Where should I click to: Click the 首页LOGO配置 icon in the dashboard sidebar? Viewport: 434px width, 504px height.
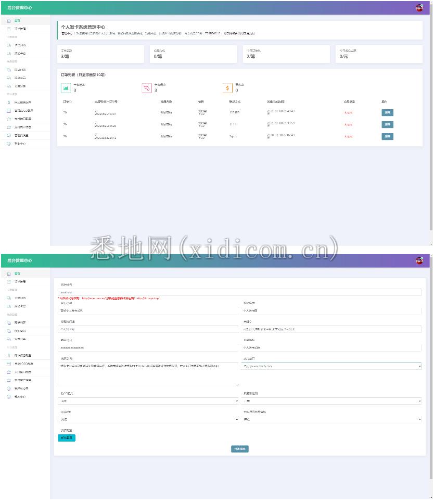click(9, 111)
